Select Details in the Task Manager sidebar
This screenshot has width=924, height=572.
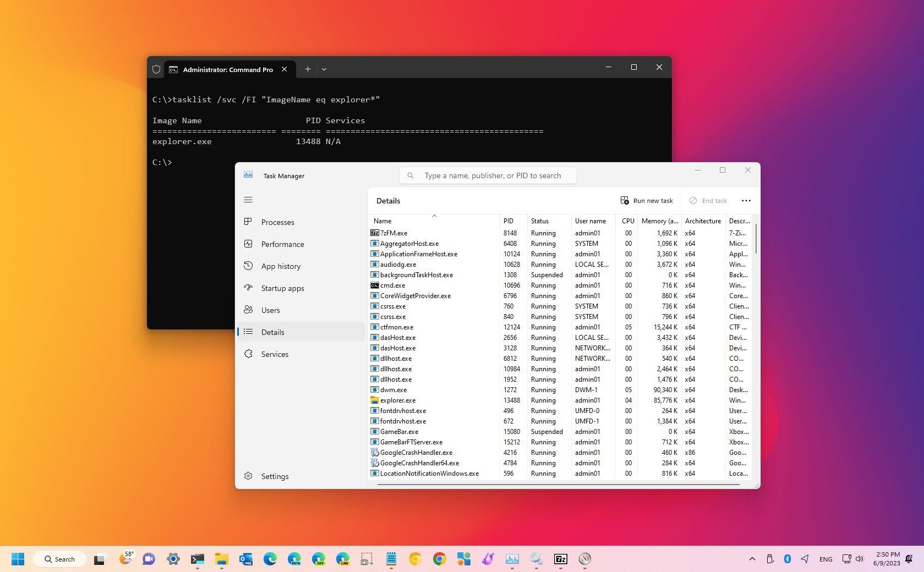[272, 332]
